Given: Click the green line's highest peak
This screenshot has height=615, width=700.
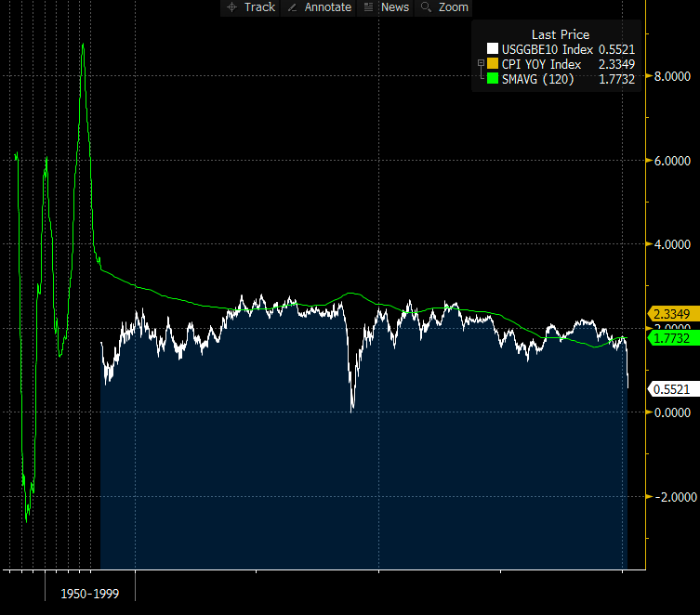Looking at the screenshot, I should [83, 45].
